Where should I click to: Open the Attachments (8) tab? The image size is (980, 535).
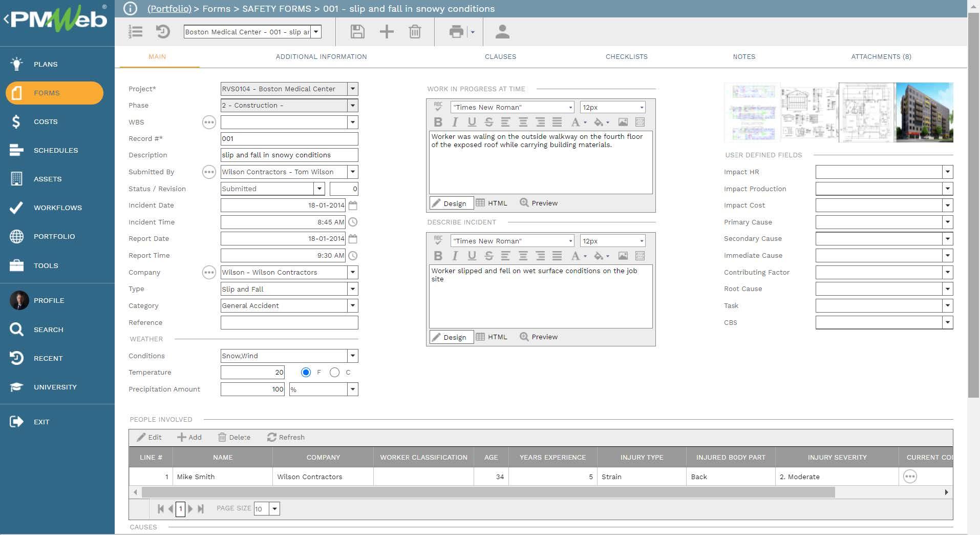click(881, 57)
